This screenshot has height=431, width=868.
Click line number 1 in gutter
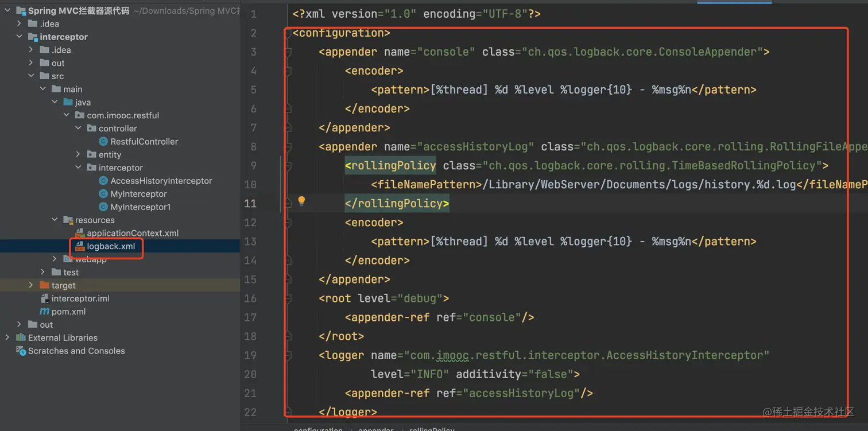(x=253, y=14)
